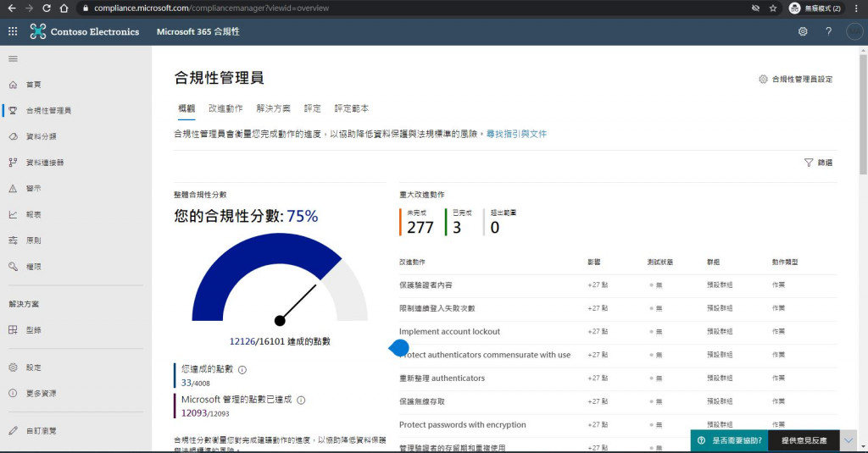Click the 277 未完成 count
This screenshot has width=868, height=453.
pos(420,227)
